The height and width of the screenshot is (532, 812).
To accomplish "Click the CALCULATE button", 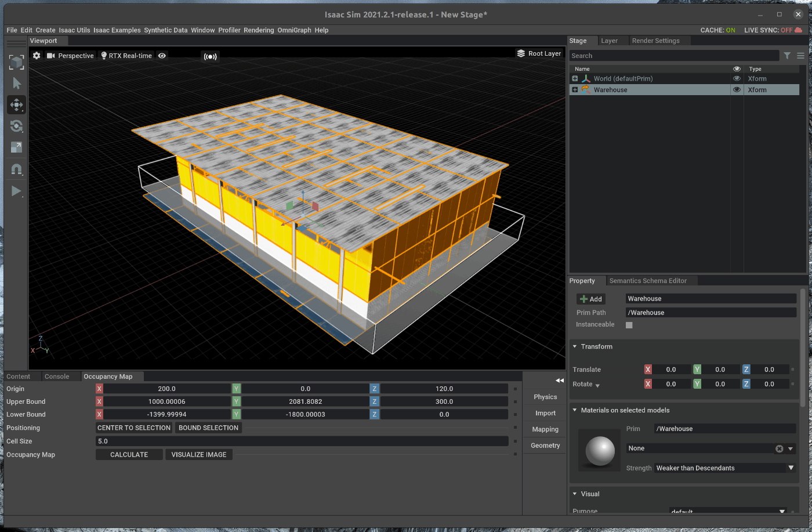I will (129, 455).
